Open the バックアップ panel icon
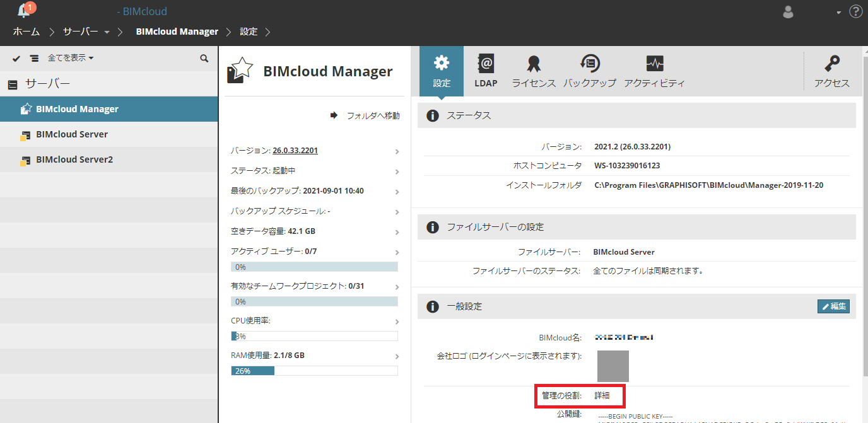Screen dimensions: 868x423 click(x=590, y=71)
